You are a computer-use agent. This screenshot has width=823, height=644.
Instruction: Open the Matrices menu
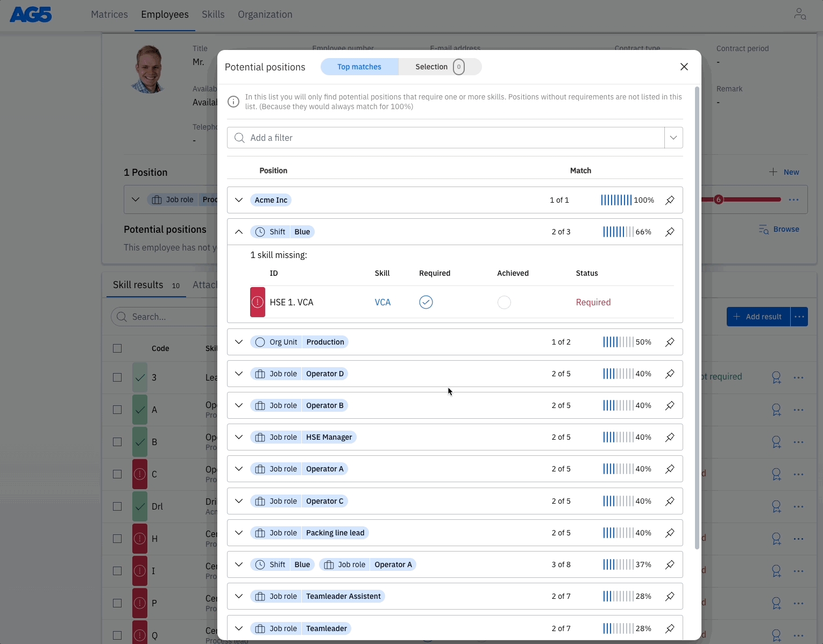pos(109,15)
